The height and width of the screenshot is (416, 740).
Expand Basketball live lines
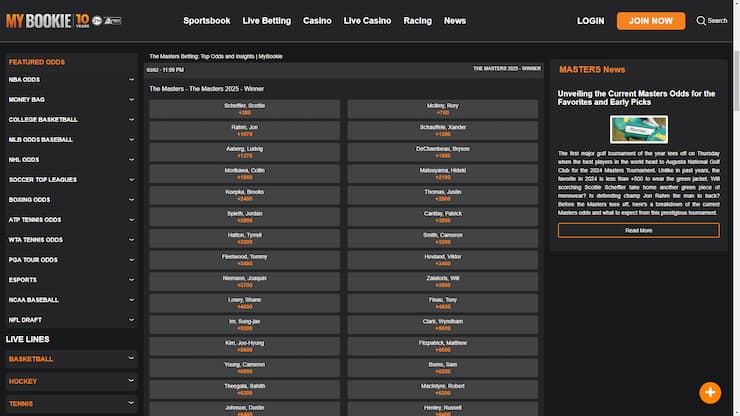[71, 359]
